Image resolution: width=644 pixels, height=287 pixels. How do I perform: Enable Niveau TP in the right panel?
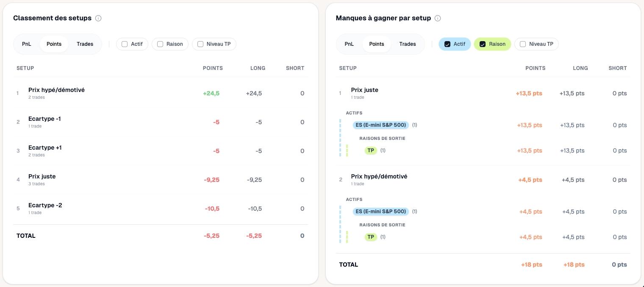pyautogui.click(x=523, y=44)
